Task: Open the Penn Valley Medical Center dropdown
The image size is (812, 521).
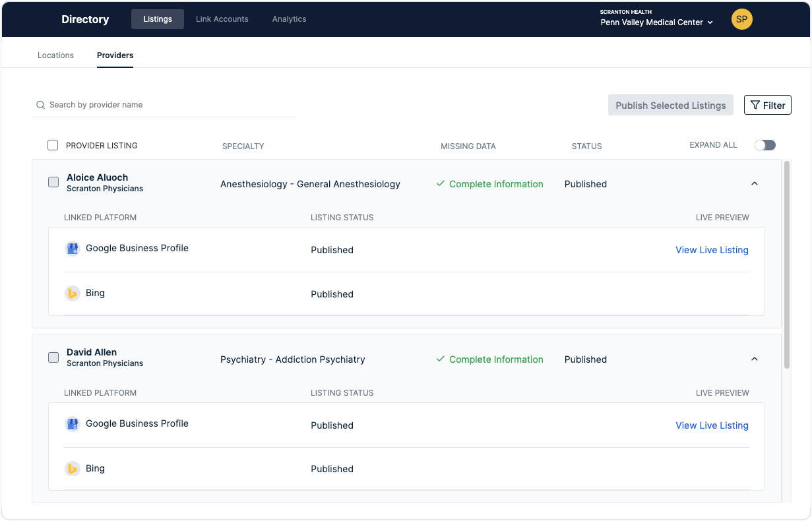Action: pos(657,22)
